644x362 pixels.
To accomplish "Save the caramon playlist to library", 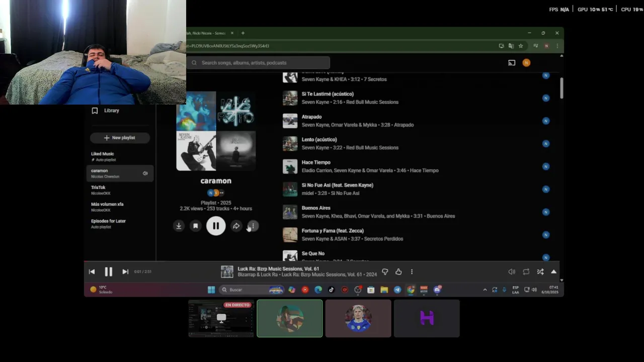I will click(x=196, y=226).
